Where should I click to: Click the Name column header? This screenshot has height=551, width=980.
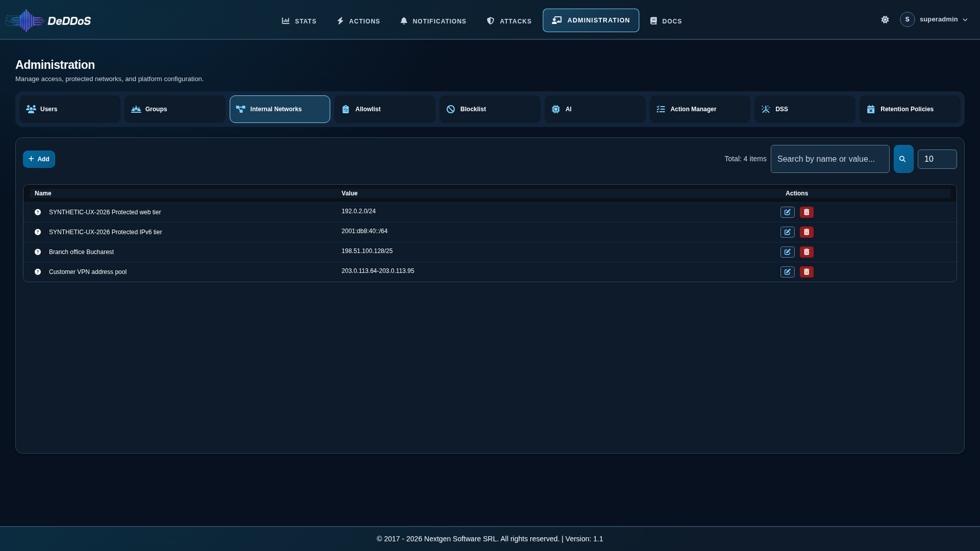pyautogui.click(x=43, y=193)
